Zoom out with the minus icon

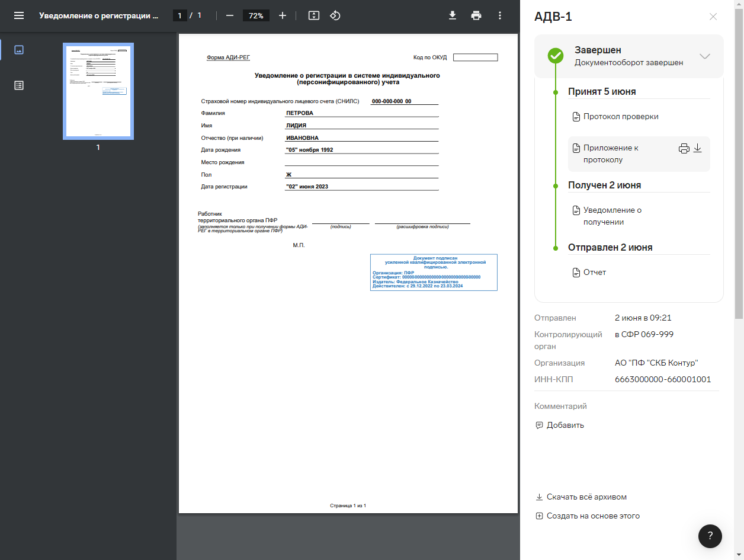tap(230, 15)
